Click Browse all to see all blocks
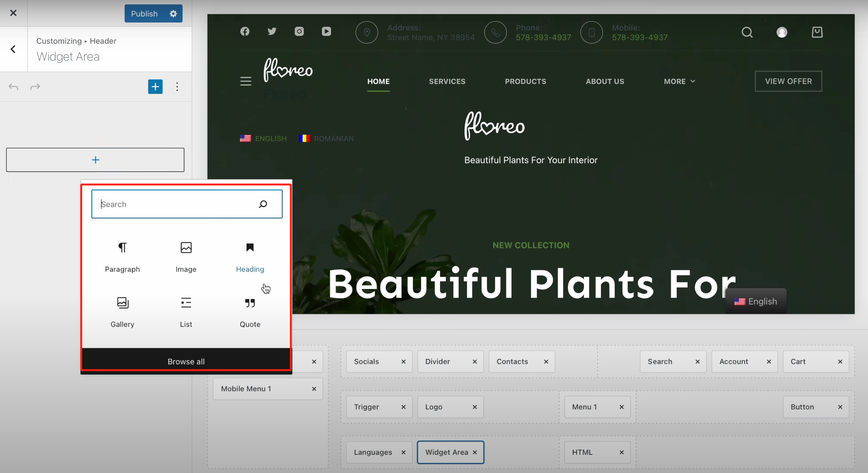Viewport: 868px width, 473px height. click(186, 361)
